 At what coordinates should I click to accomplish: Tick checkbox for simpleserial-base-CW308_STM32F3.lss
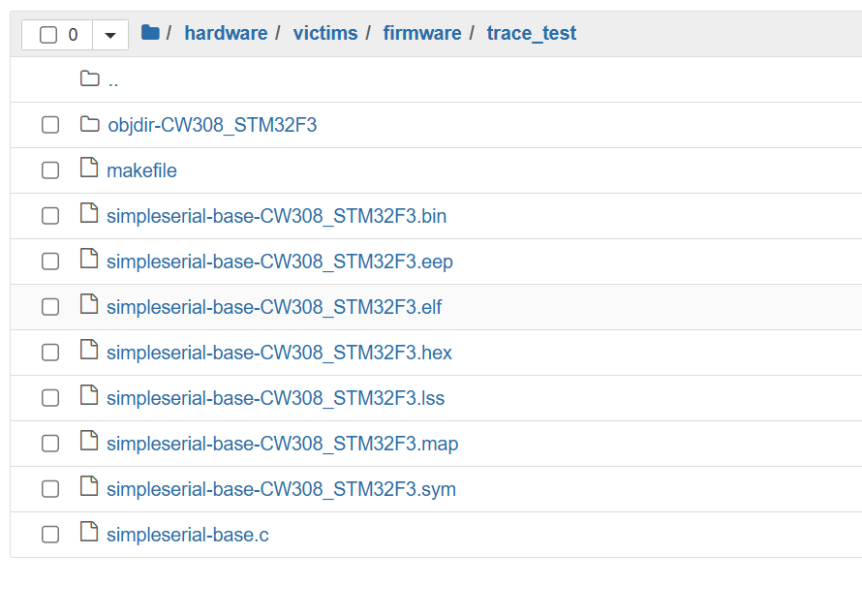point(50,398)
